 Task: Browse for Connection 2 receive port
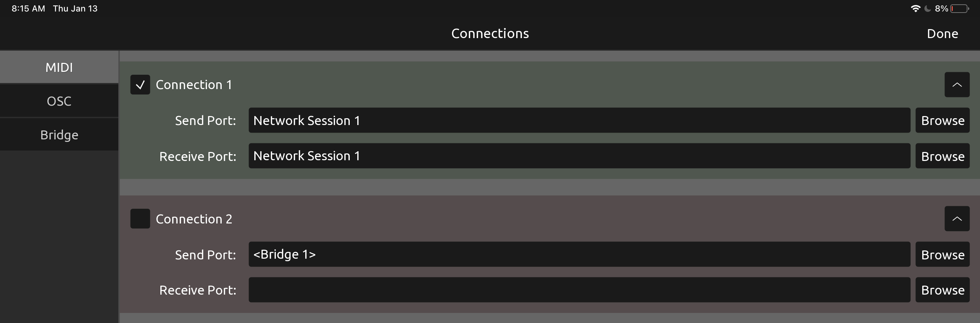(942, 290)
